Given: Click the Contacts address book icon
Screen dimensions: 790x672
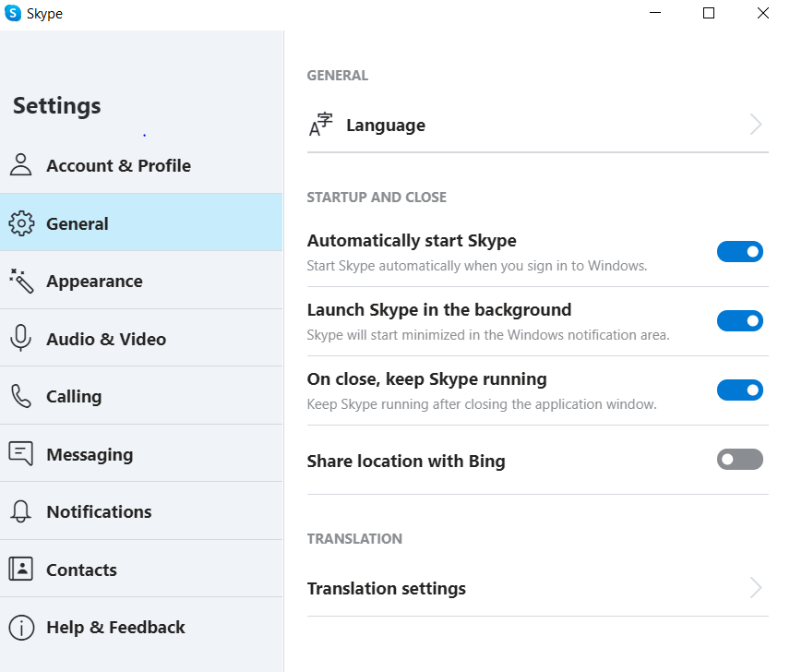Looking at the screenshot, I should [20, 569].
